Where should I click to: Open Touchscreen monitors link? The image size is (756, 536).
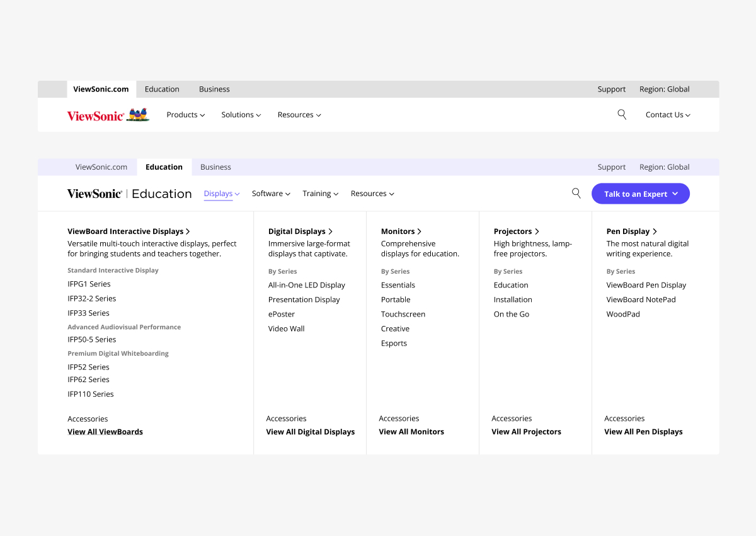pos(403,314)
